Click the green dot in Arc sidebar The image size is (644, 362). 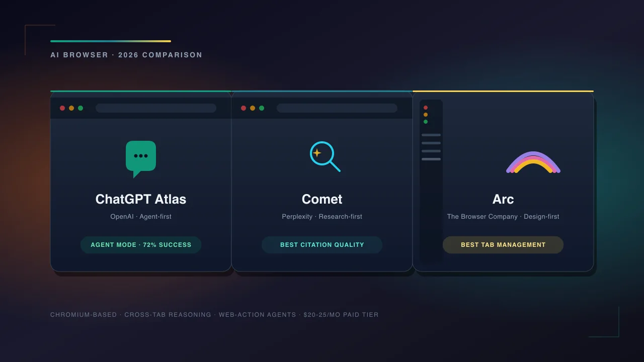[426, 122]
